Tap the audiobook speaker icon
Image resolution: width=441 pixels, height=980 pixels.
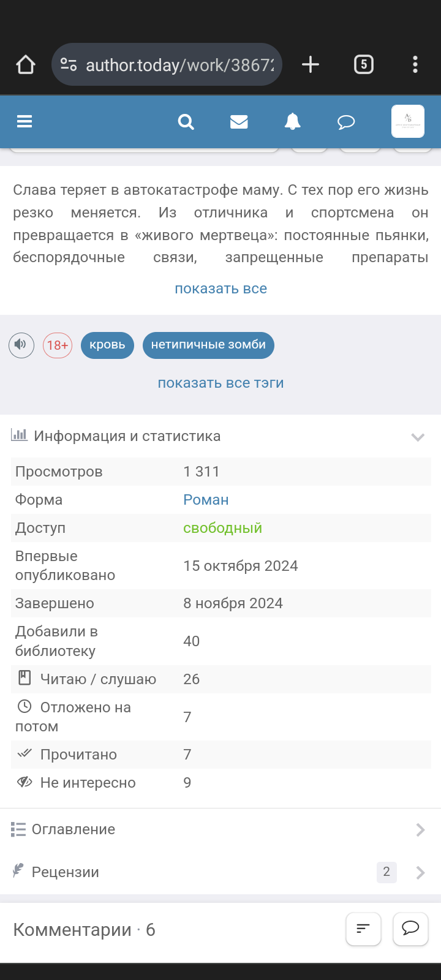pyautogui.click(x=21, y=345)
